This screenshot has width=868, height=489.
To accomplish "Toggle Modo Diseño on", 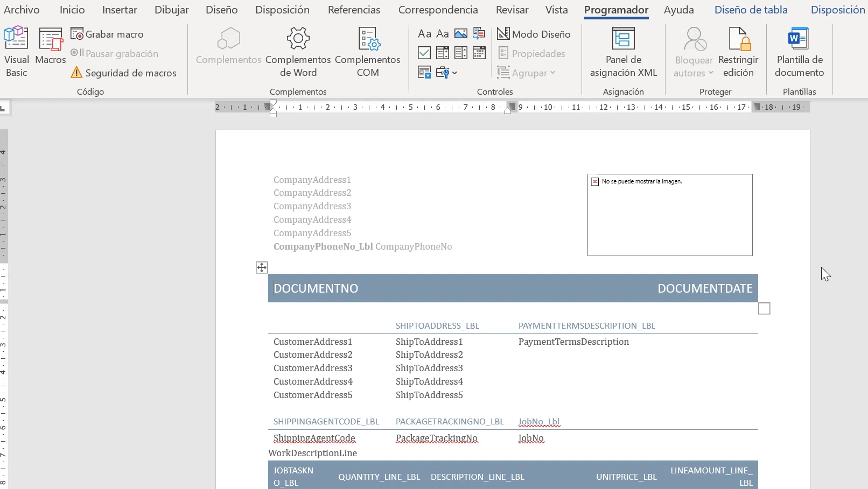I will point(534,34).
